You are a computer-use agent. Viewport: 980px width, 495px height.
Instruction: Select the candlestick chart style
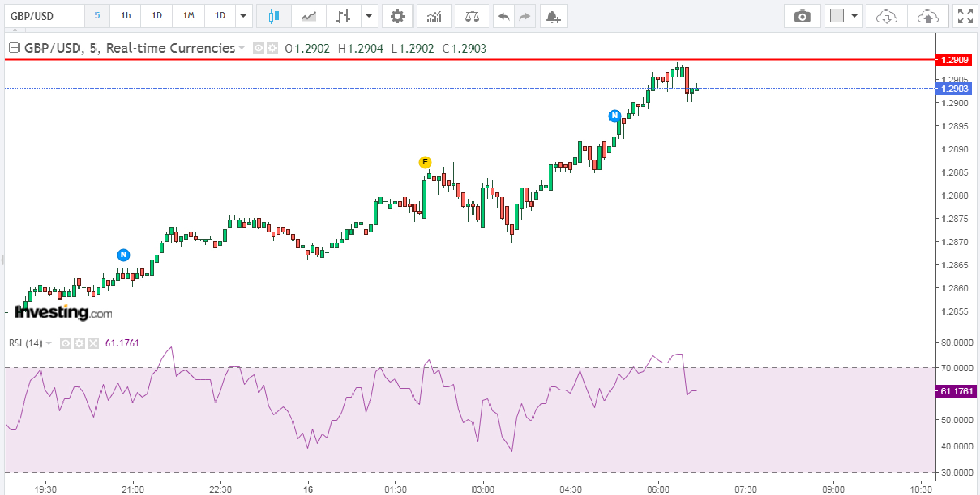[274, 16]
